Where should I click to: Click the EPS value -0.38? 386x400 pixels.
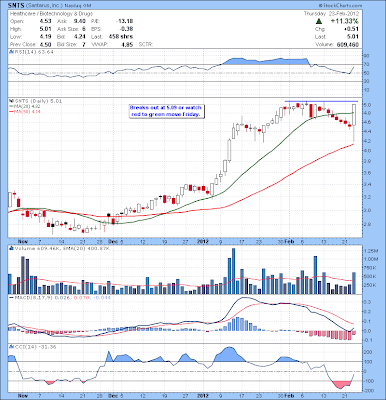coord(126,29)
